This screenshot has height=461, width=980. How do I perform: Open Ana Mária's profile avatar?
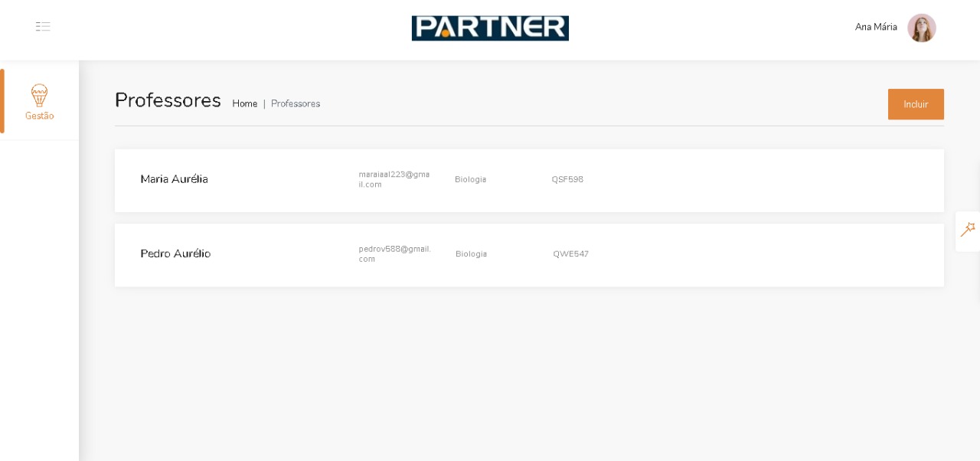point(922,28)
